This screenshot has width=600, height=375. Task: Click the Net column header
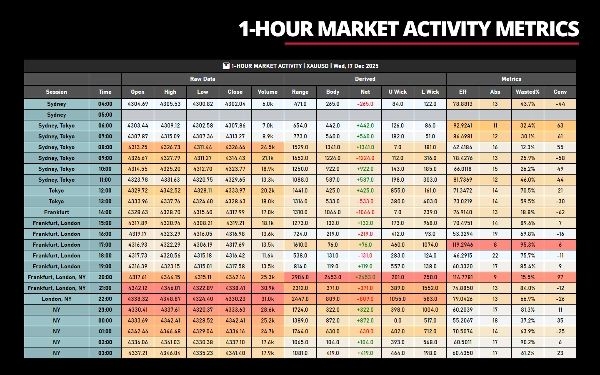(365, 92)
